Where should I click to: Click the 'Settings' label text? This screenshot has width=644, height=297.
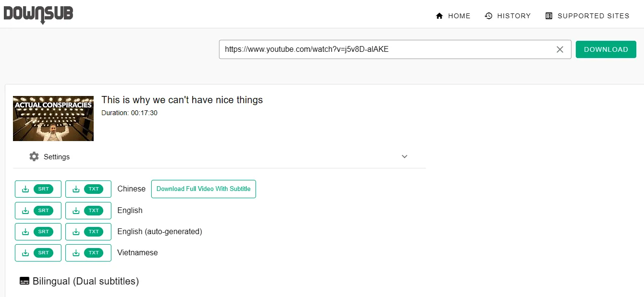57,157
